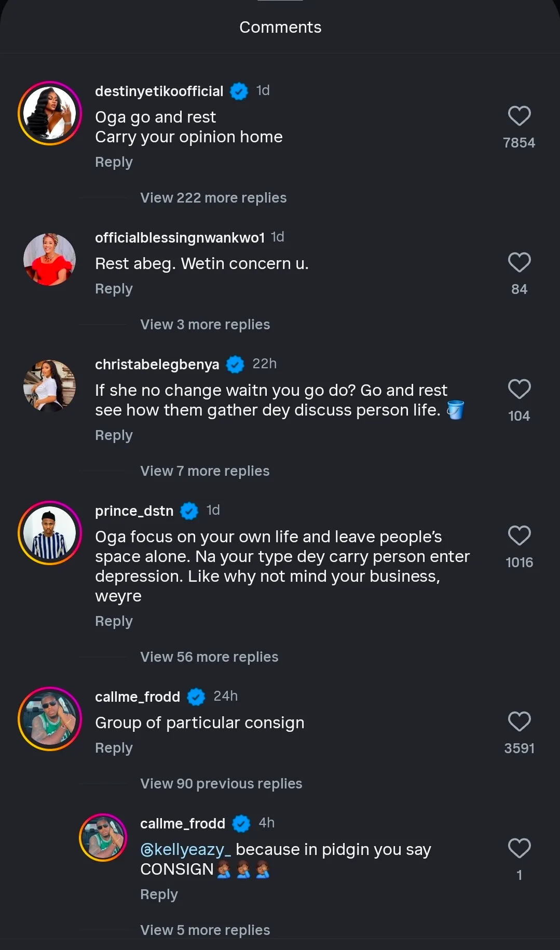Load 'View 90 previous replies'
560x950 pixels.
221,784
